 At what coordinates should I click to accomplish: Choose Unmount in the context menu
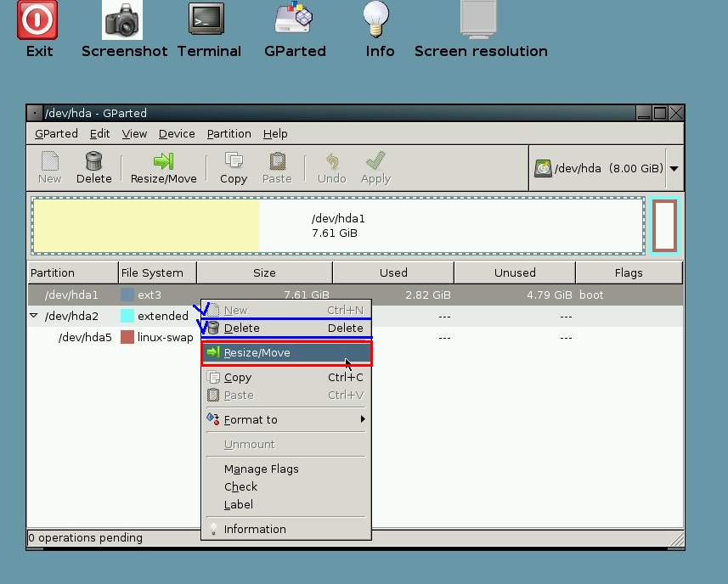pyautogui.click(x=286, y=445)
